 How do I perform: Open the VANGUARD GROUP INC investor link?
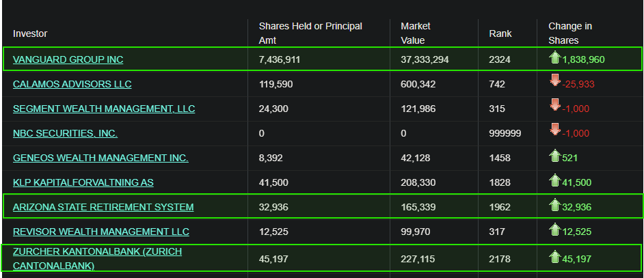(68, 59)
